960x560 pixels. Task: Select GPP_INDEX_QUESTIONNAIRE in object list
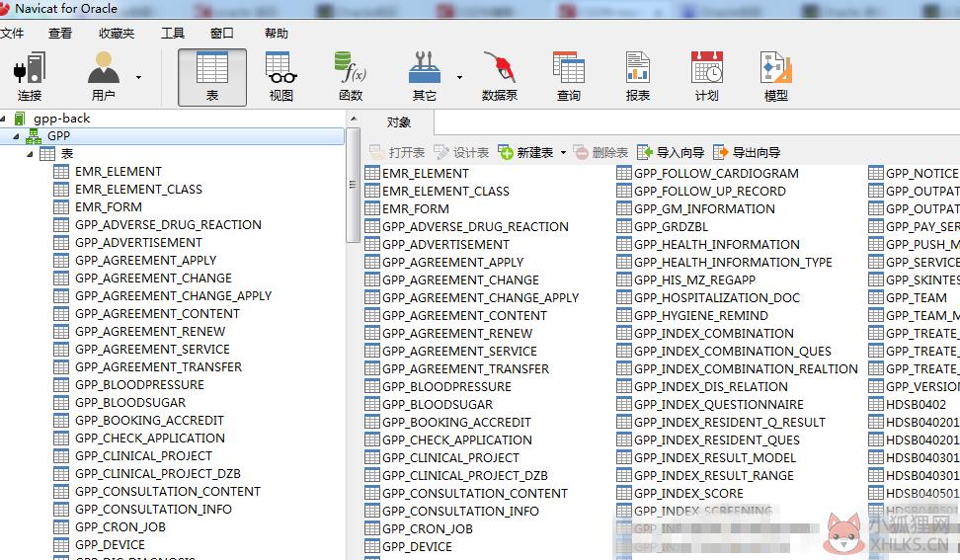click(718, 404)
